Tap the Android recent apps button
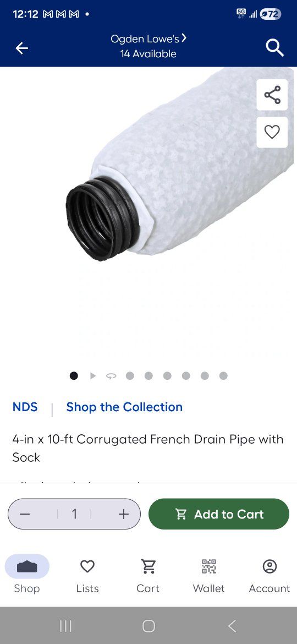The width and height of the screenshot is (297, 644). coord(65,626)
